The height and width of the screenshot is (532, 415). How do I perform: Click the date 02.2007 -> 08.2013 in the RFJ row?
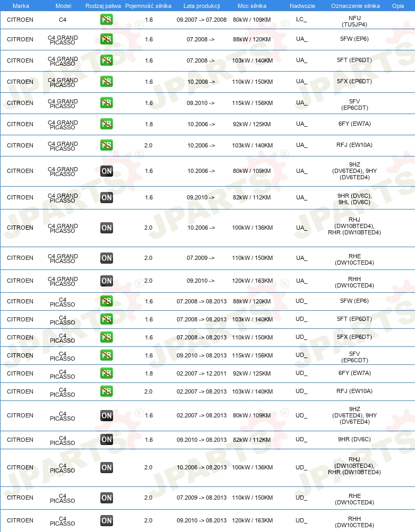(x=202, y=391)
